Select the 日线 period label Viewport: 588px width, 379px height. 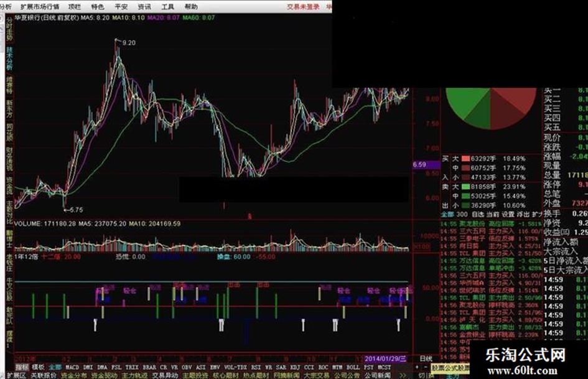point(426,358)
